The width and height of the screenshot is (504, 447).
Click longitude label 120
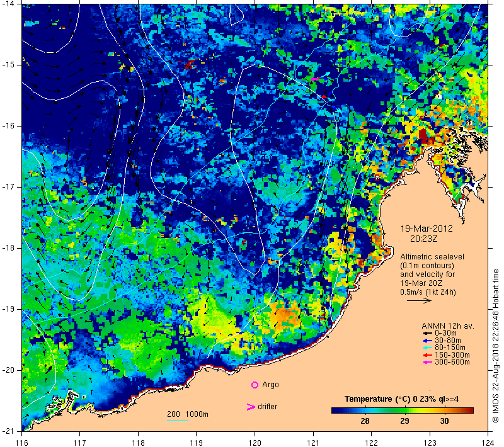click(255, 443)
